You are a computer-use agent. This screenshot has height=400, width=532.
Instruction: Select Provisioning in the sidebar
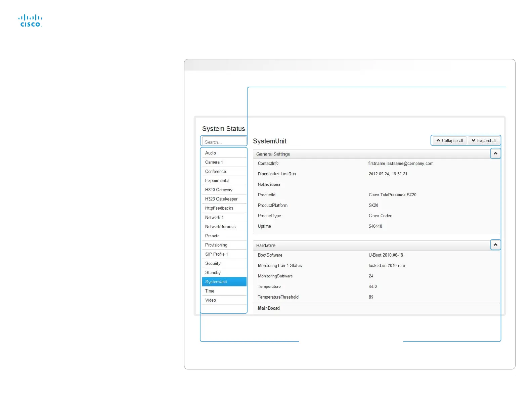pos(224,245)
